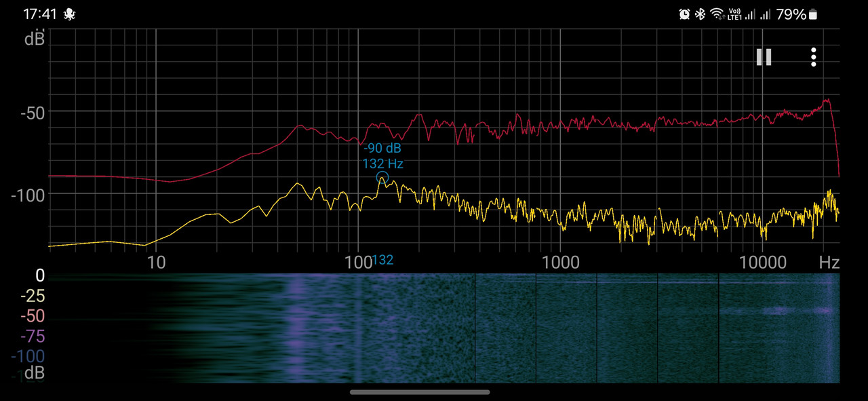The image size is (868, 401).
Task: Tap the "1000" frequency axis label
Action: coord(559,263)
